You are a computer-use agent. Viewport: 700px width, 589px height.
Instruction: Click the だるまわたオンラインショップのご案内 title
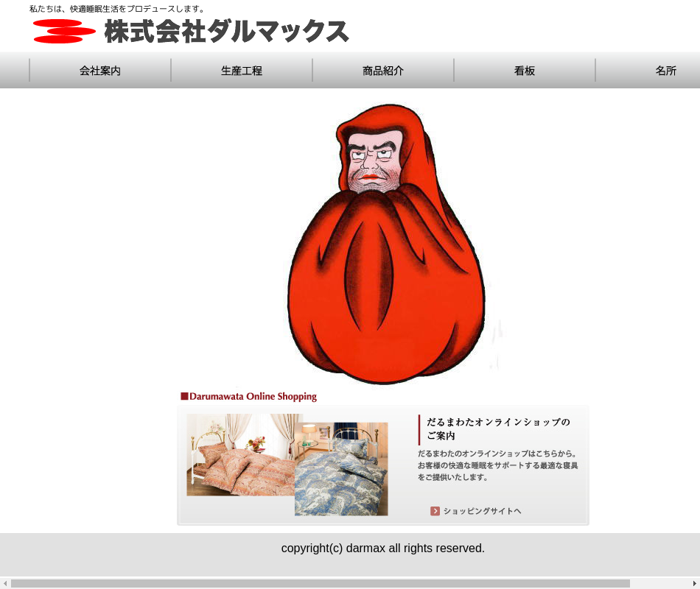coord(498,428)
